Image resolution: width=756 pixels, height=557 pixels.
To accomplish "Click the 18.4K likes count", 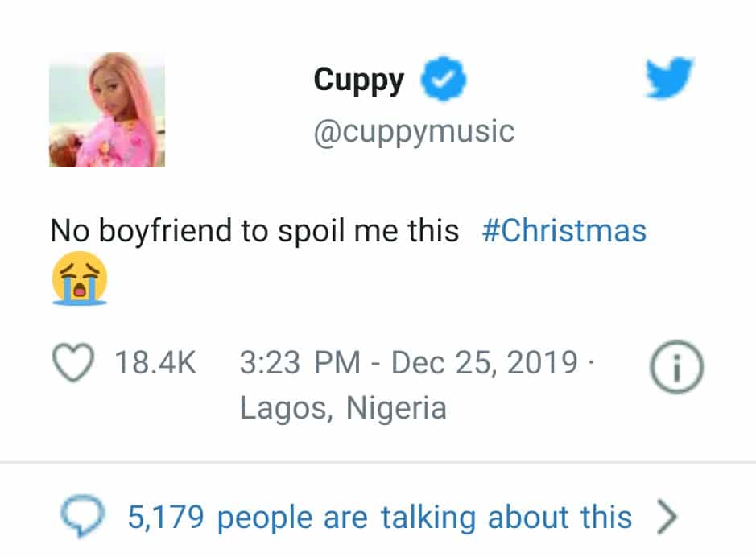I will coord(155,363).
